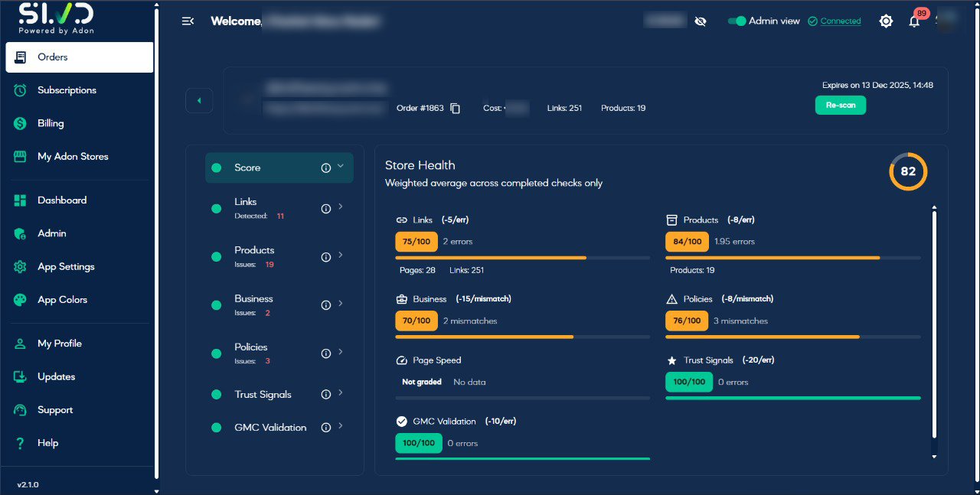Image resolution: width=980 pixels, height=495 pixels.
Task: Click the Links score progress bar
Action: [522, 258]
